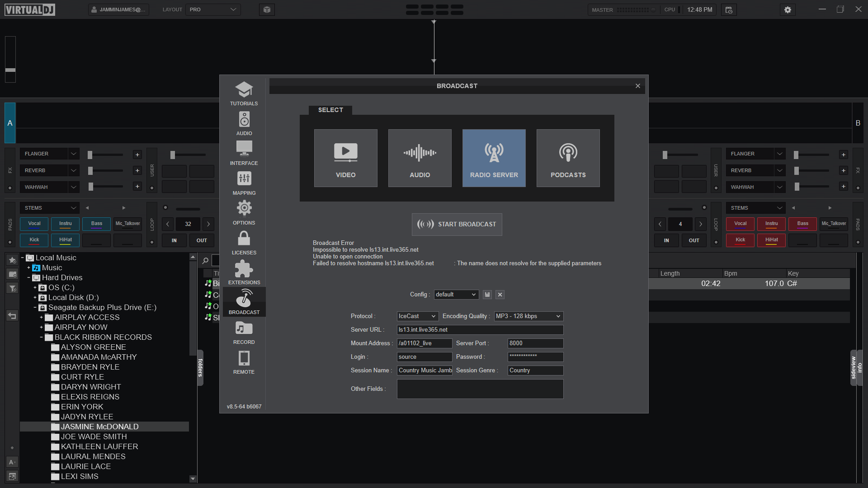This screenshot has width=868, height=488.
Task: Click the Server URL input field
Action: click(480, 330)
